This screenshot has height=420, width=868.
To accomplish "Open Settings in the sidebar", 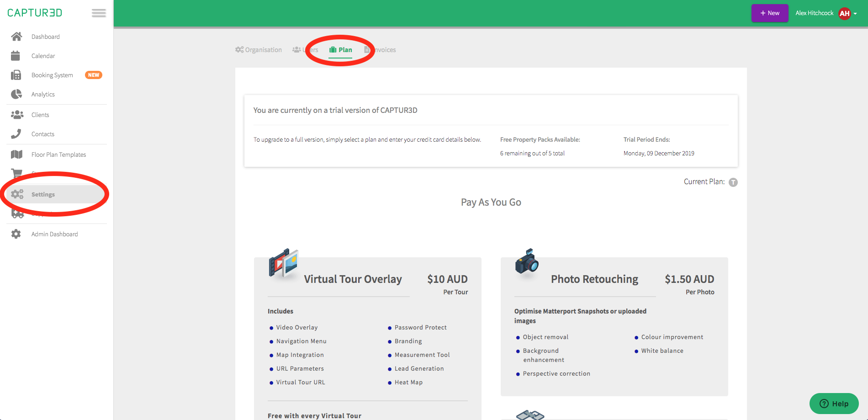I will point(57,194).
